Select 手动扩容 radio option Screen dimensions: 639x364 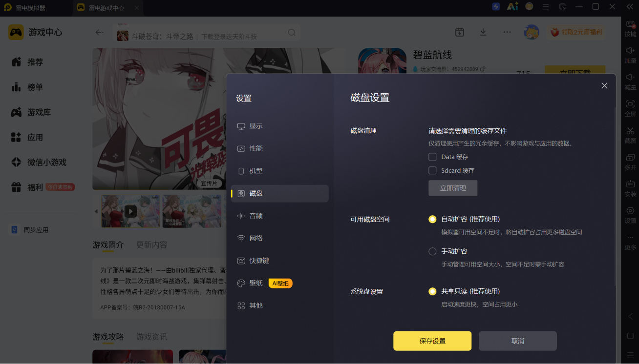pos(432,251)
